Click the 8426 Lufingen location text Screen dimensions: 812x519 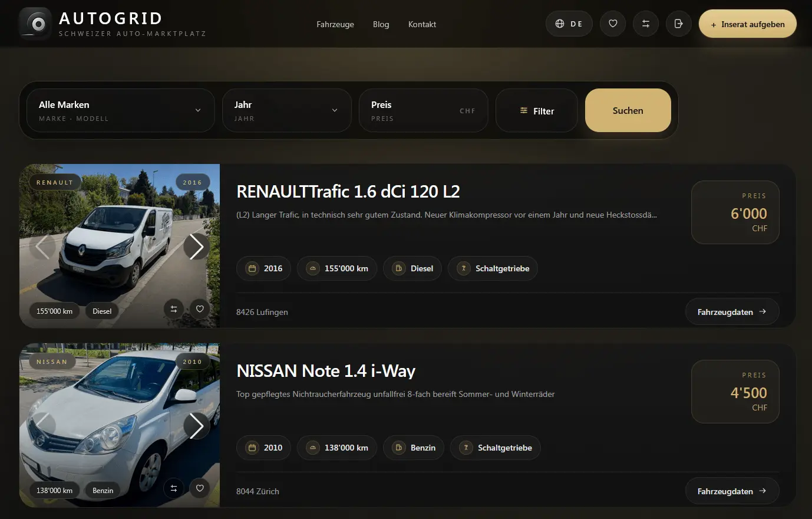[262, 312]
